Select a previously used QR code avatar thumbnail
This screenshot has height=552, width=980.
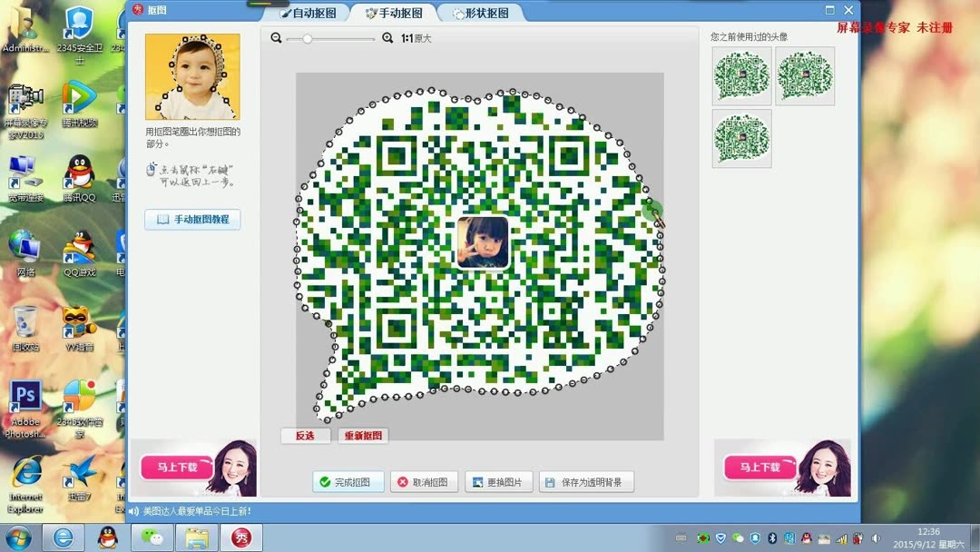741,75
